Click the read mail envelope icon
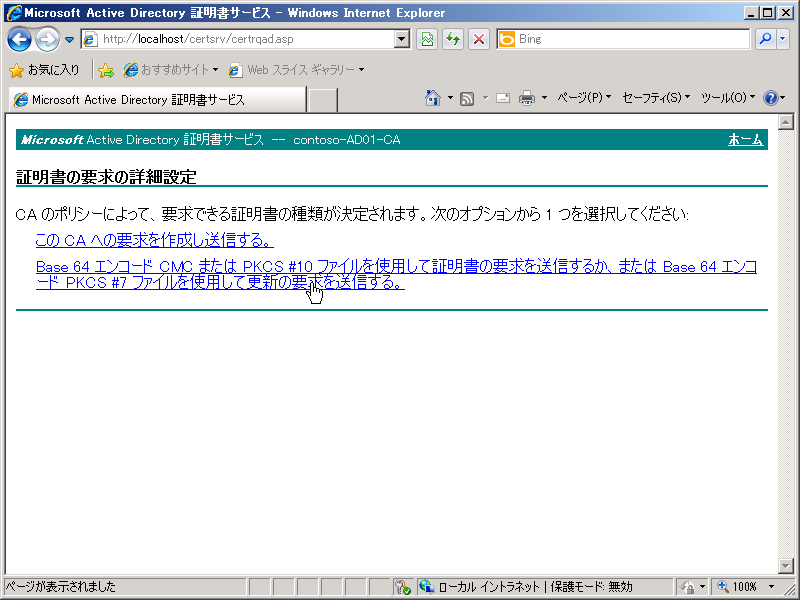 [503, 97]
